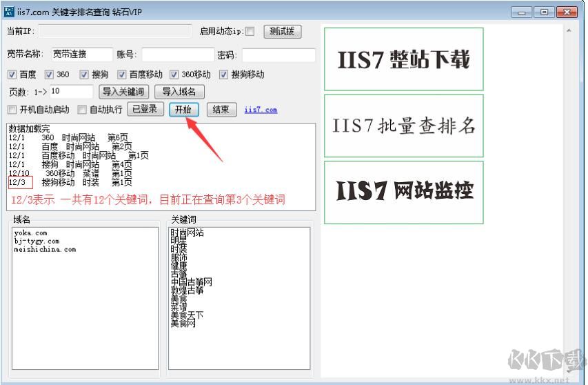Click the 宽带名称 field containing 宽带连接

(x=81, y=55)
